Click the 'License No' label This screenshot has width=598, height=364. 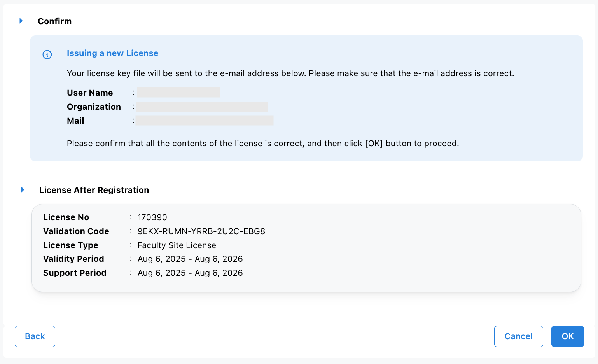66,217
